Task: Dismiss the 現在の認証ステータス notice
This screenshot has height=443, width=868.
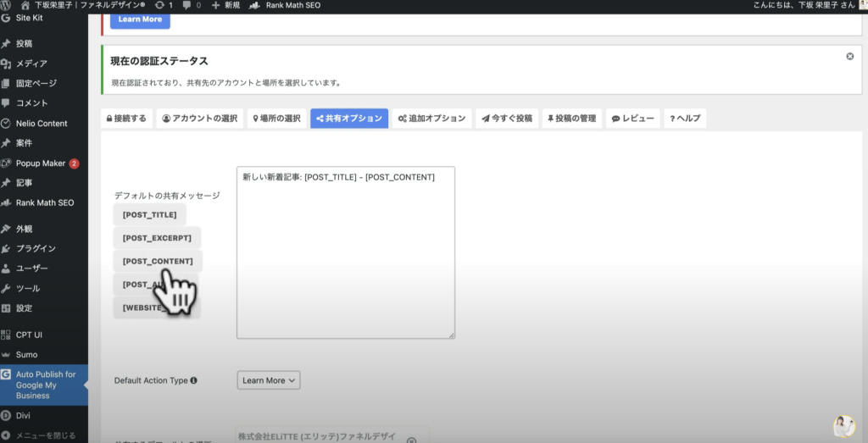Action: pyautogui.click(x=849, y=57)
